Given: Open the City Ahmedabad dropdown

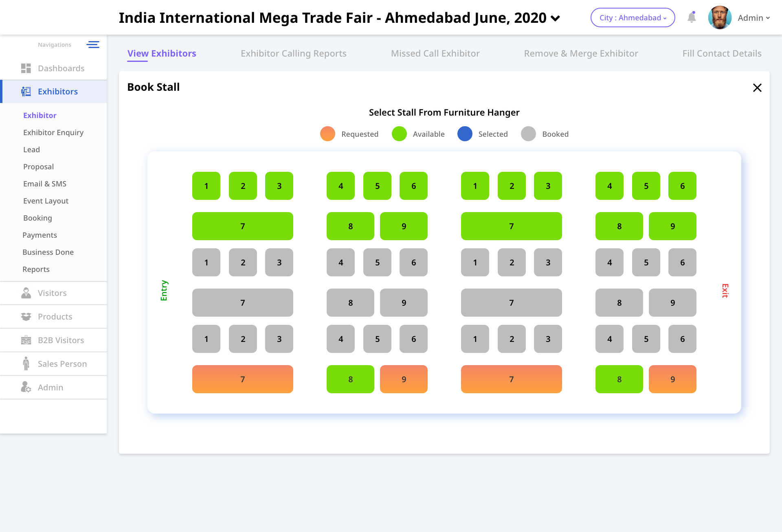Looking at the screenshot, I should coord(633,18).
